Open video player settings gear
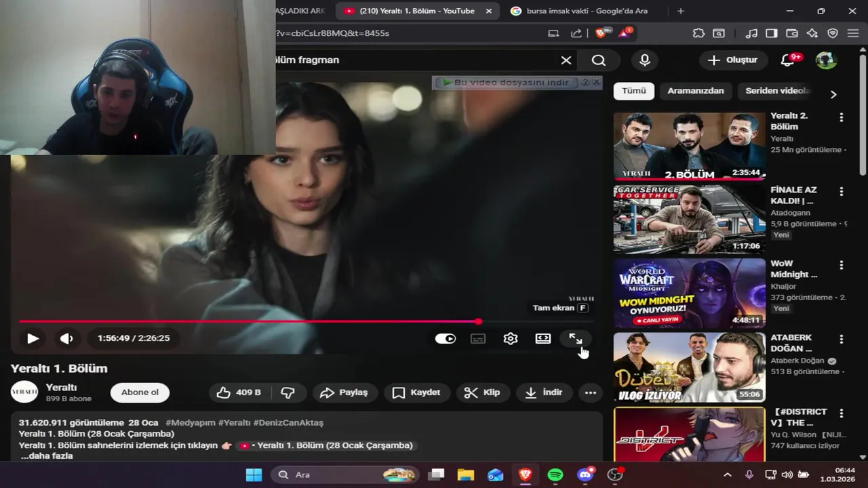 click(x=511, y=339)
